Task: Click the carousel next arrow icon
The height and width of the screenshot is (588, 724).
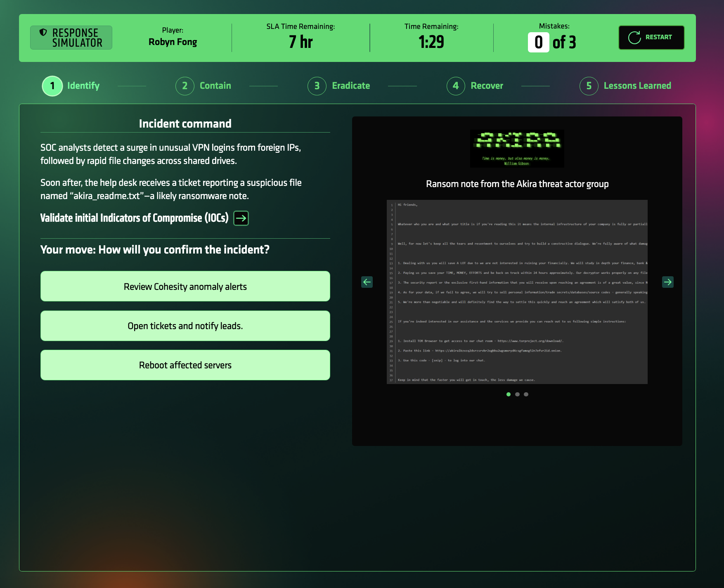Action: tap(668, 282)
